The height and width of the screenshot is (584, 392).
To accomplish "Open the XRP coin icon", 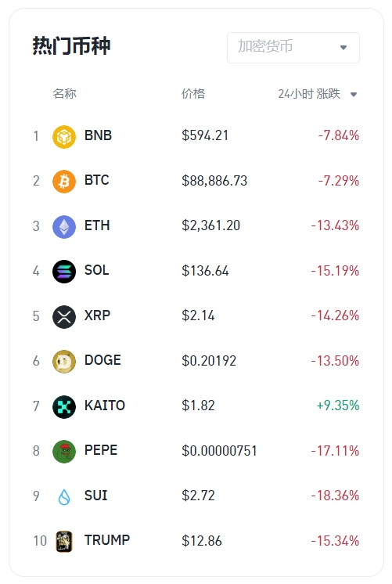I will click(x=64, y=316).
